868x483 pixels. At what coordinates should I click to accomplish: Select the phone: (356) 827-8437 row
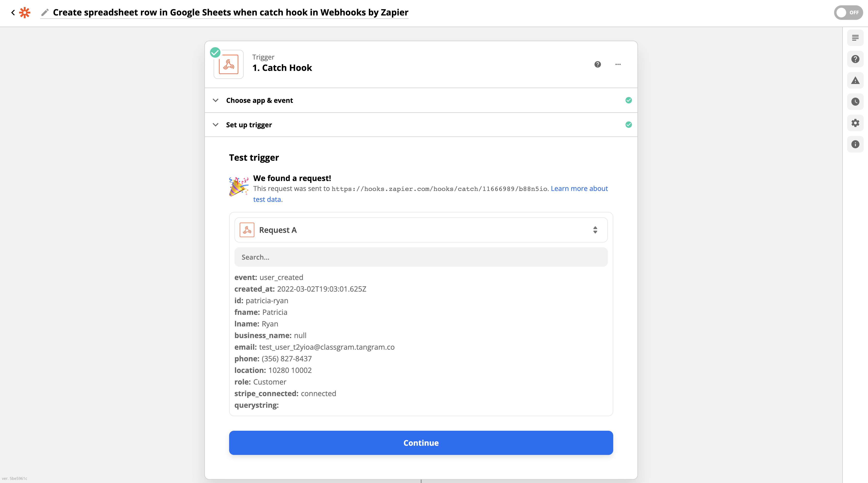tap(273, 359)
